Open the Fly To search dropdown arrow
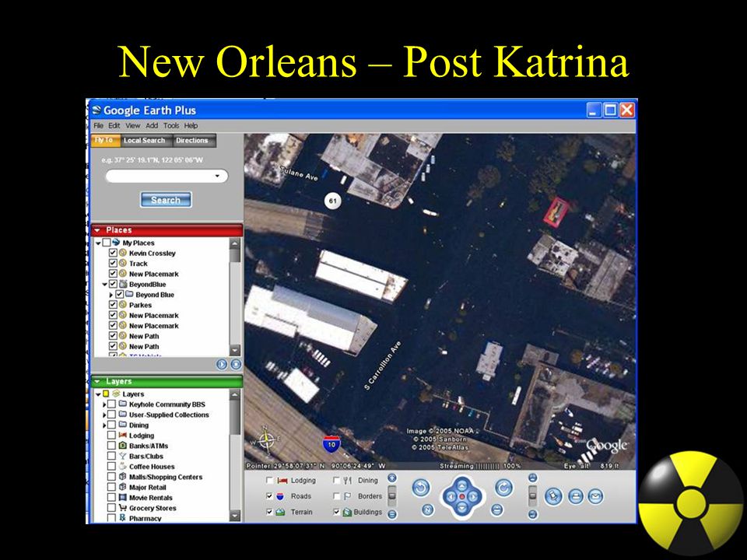 217,177
